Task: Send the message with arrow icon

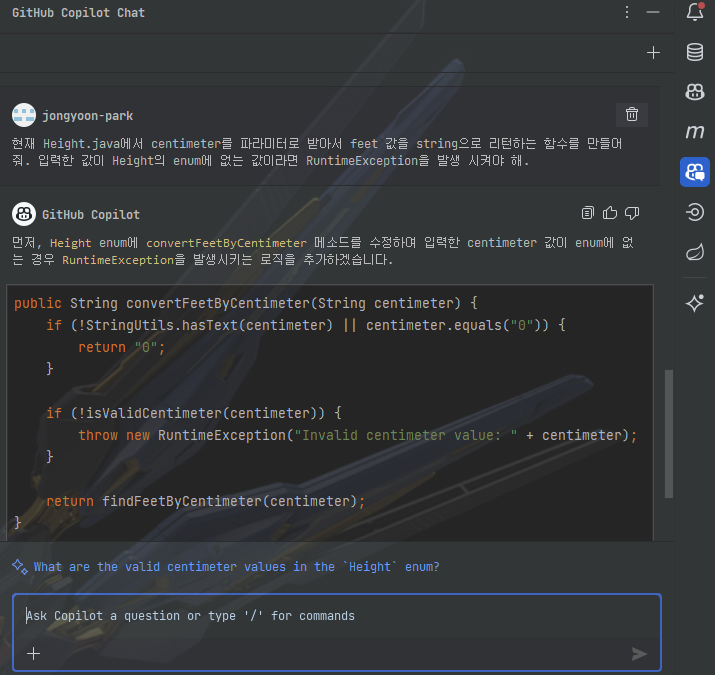Action: click(x=639, y=654)
